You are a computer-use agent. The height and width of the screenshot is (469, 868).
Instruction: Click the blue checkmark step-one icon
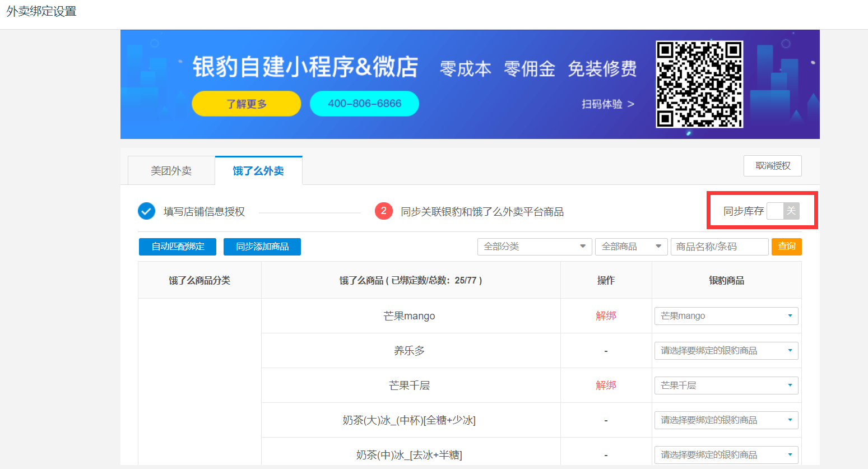(x=146, y=211)
